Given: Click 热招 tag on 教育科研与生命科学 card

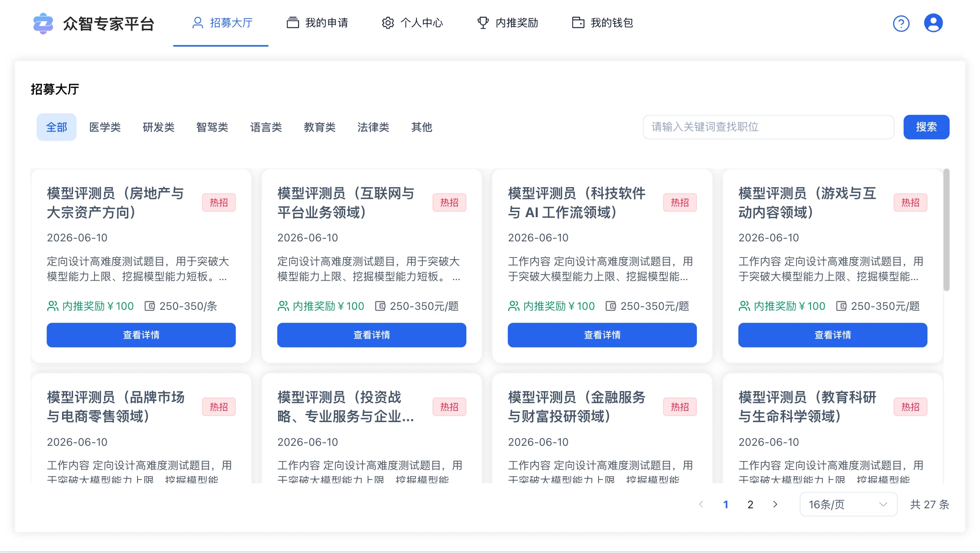Looking at the screenshot, I should (911, 407).
